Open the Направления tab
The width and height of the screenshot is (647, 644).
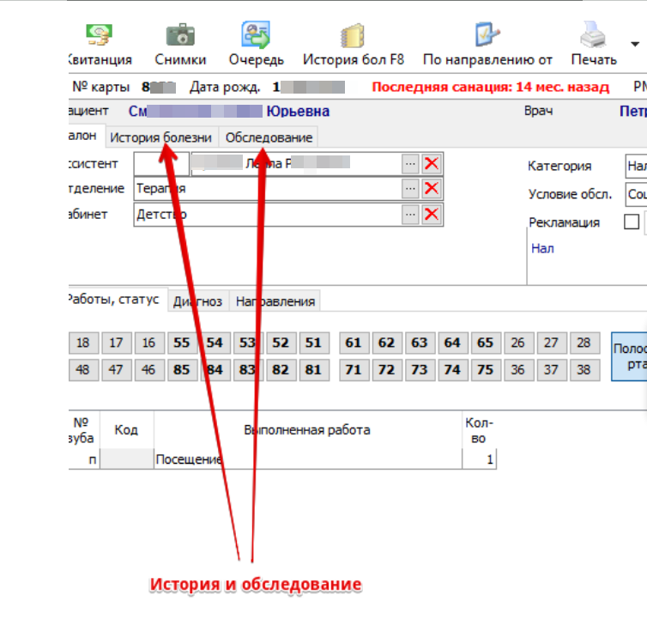pyautogui.click(x=275, y=301)
